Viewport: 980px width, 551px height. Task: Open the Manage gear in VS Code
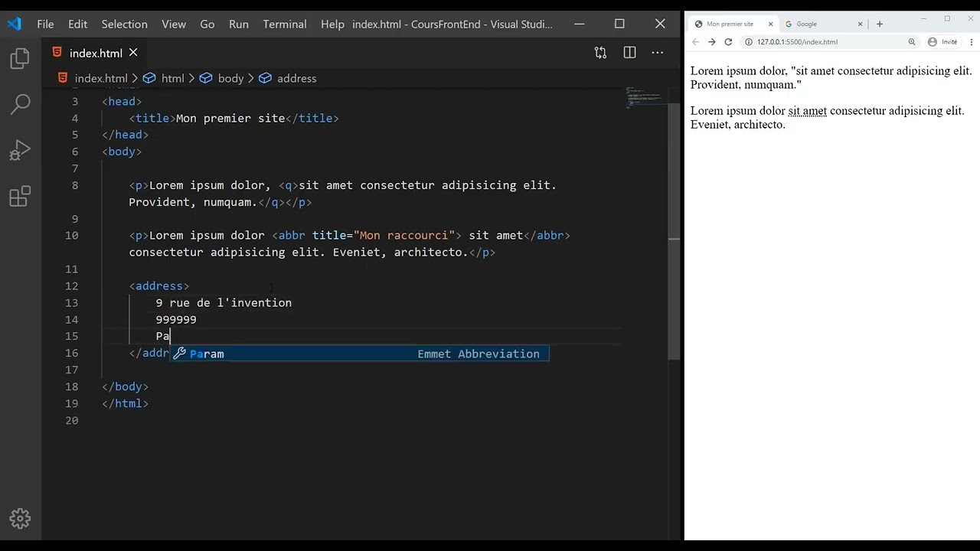tap(21, 518)
